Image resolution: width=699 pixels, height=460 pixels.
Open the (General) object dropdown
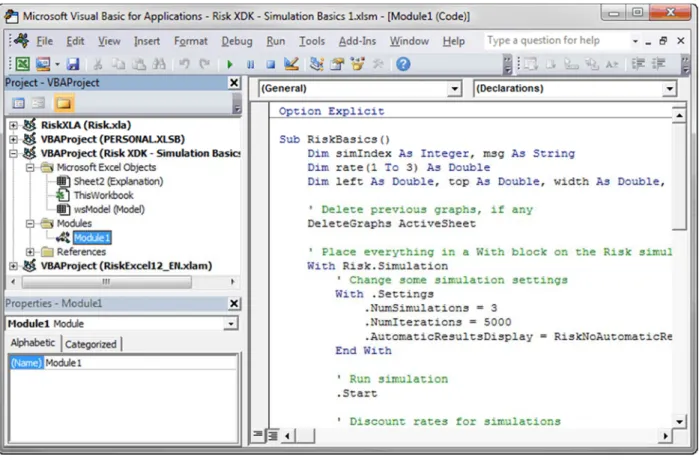tap(454, 88)
